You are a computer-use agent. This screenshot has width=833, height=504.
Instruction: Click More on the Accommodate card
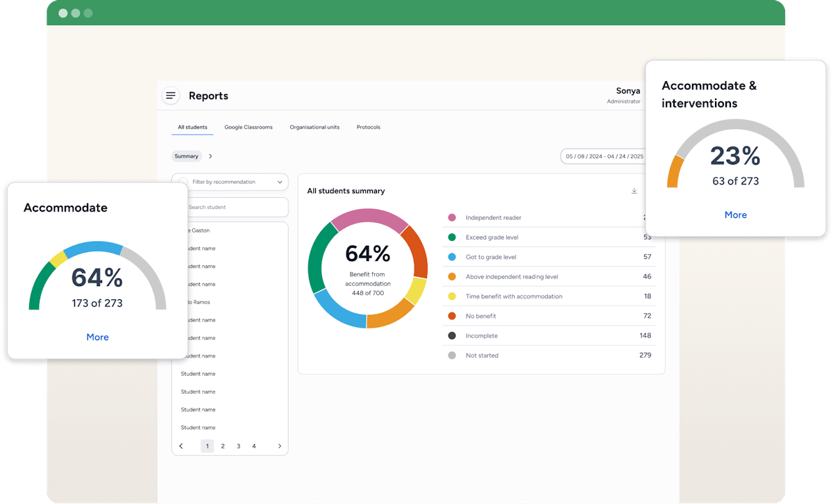click(x=97, y=337)
